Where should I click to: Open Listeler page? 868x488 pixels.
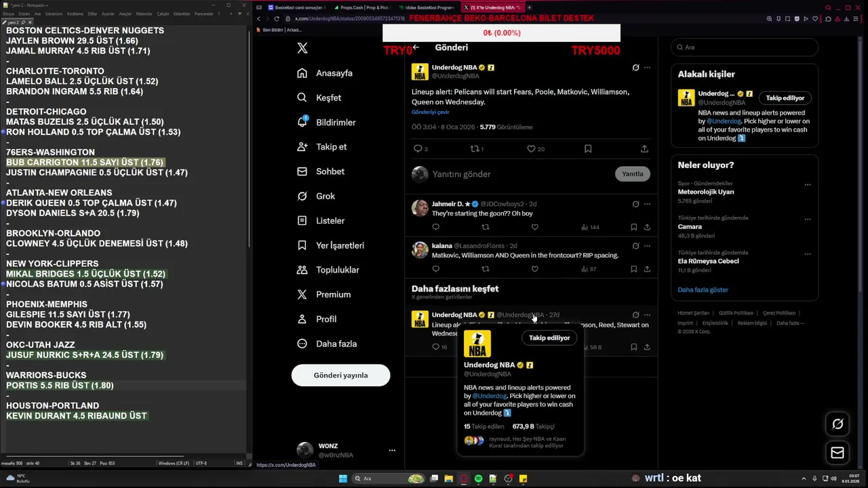[321, 220]
